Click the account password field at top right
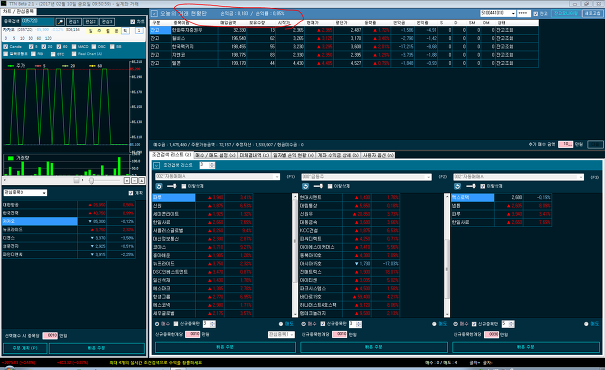 pyautogui.click(x=524, y=13)
